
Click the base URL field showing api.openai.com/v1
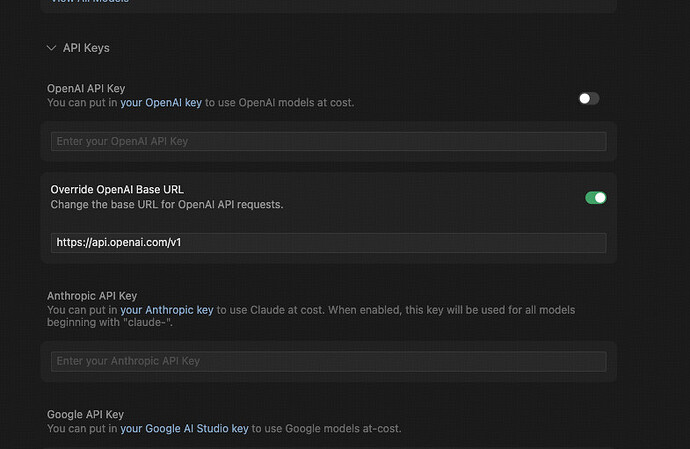pyautogui.click(x=328, y=243)
